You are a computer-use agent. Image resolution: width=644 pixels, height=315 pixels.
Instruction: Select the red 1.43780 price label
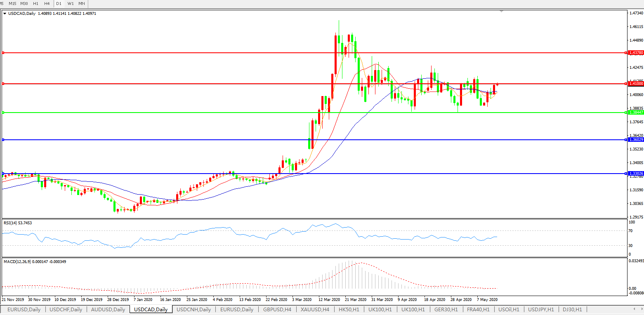636,53
